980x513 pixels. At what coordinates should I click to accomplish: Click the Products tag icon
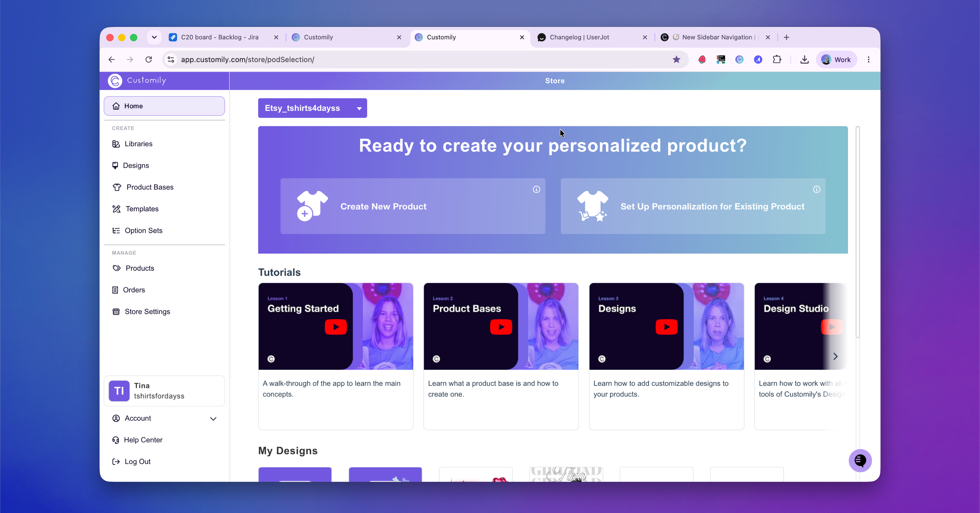click(116, 268)
